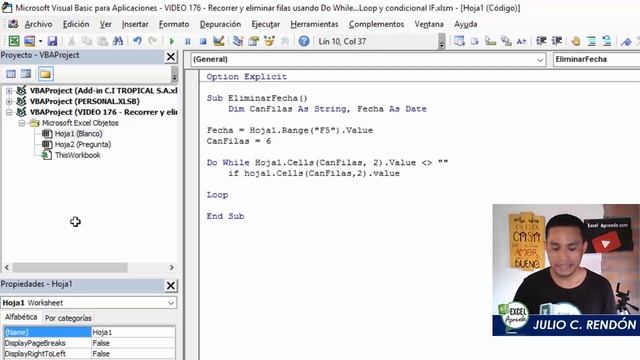Switch to the Por categorías tab
Image resolution: width=640 pixels, height=360 pixels.
click(68, 318)
